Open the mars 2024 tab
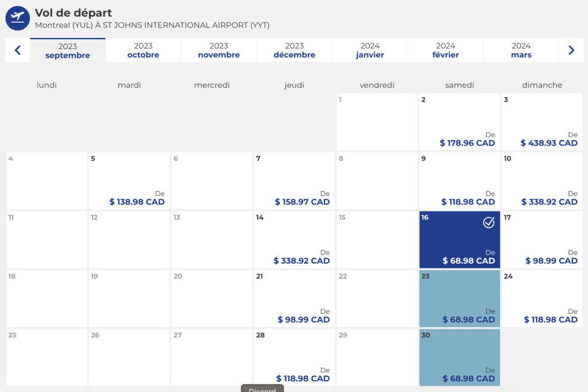The width and height of the screenshot is (588, 392). [521, 51]
